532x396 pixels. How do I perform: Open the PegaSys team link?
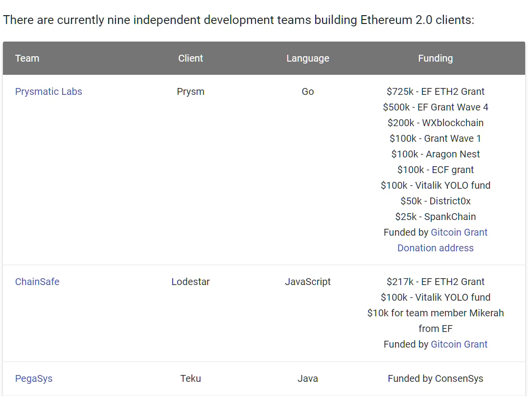click(x=34, y=378)
